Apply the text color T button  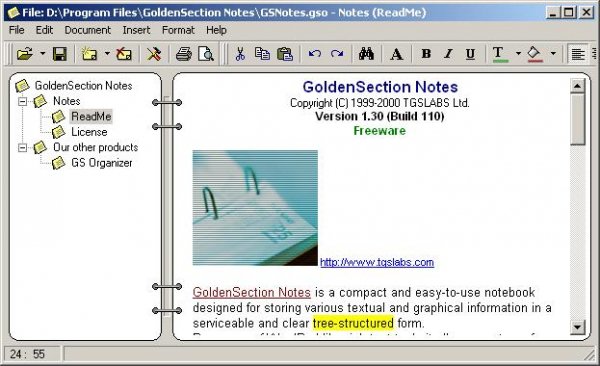[500, 54]
